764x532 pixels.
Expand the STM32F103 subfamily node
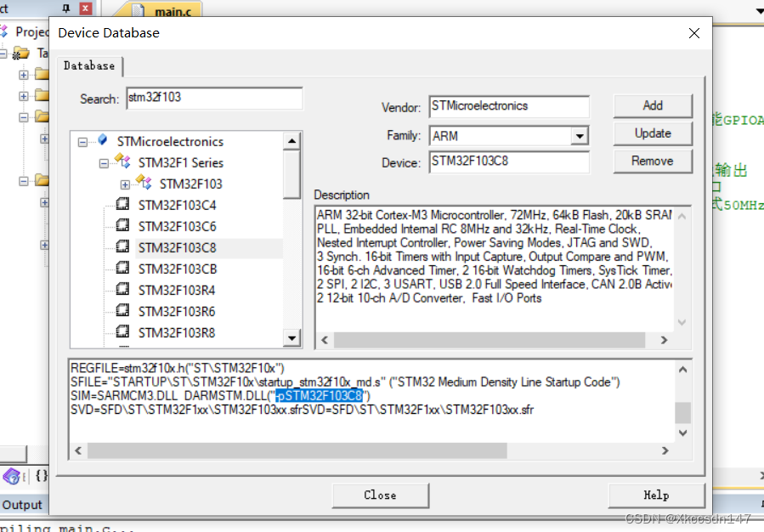(125, 184)
